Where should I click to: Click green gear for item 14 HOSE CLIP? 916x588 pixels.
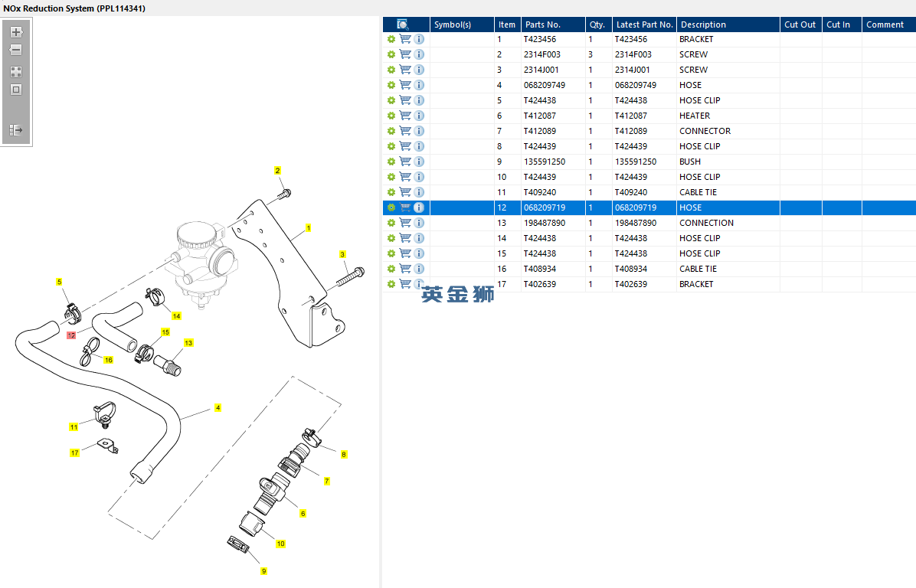point(391,238)
